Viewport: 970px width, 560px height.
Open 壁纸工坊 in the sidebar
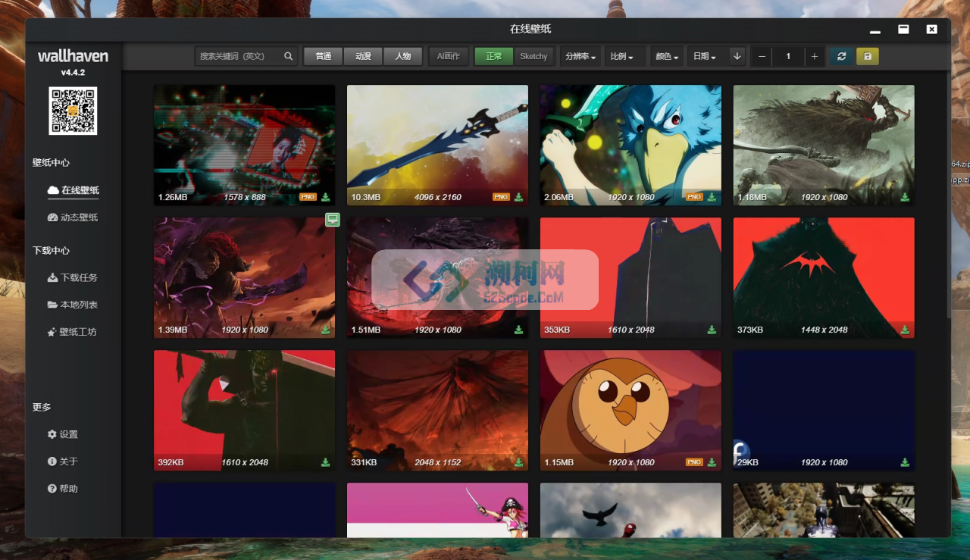[72, 332]
